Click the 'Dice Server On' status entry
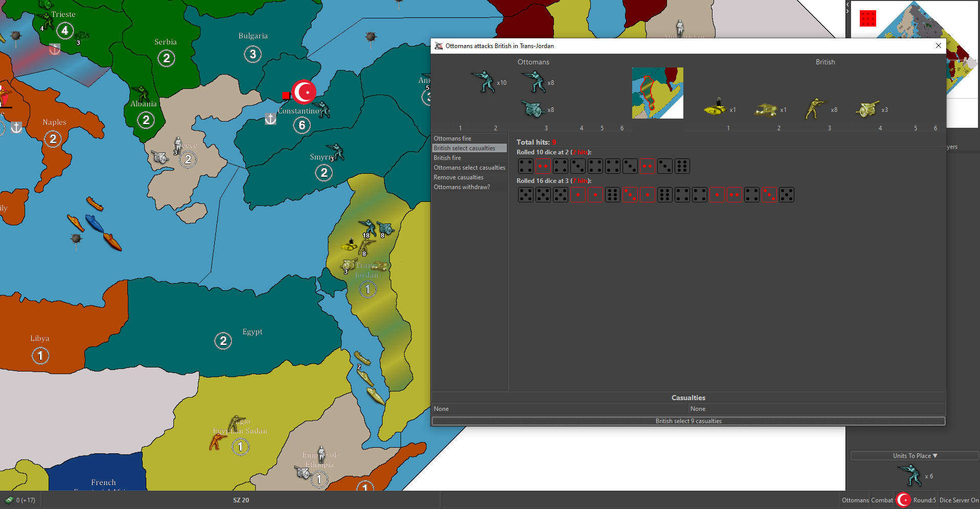This screenshot has width=980, height=509. [959, 500]
